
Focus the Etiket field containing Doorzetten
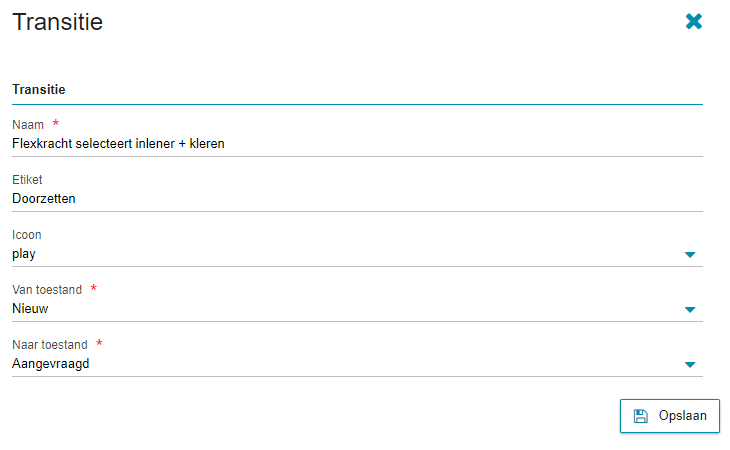pyautogui.click(x=356, y=198)
